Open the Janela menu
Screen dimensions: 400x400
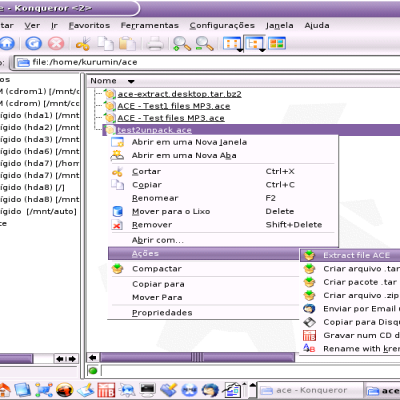[x=279, y=26]
